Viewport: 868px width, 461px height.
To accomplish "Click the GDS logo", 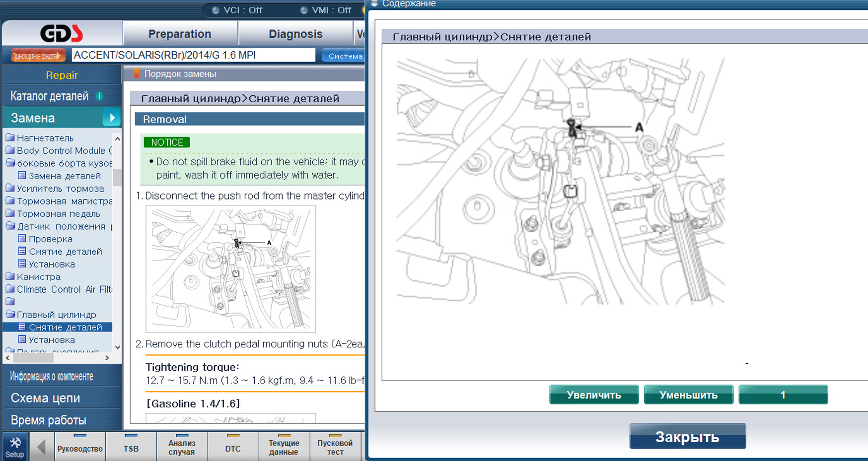I will pos(62,34).
